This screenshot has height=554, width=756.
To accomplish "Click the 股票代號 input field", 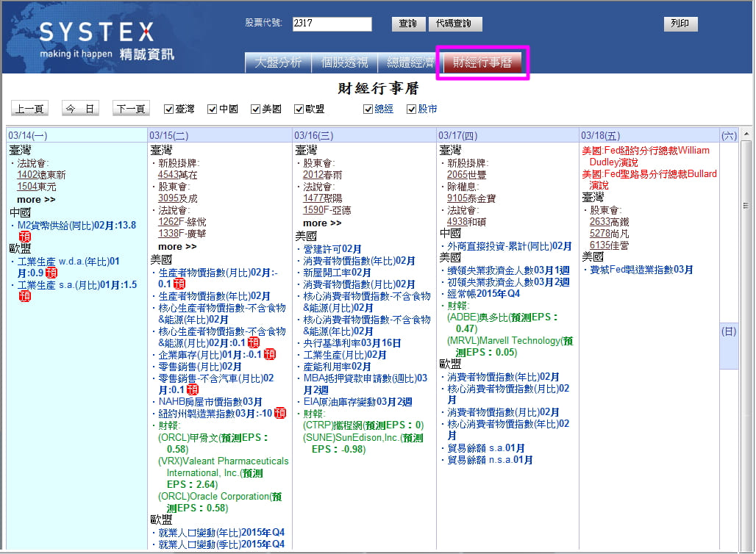I will 332,24.
